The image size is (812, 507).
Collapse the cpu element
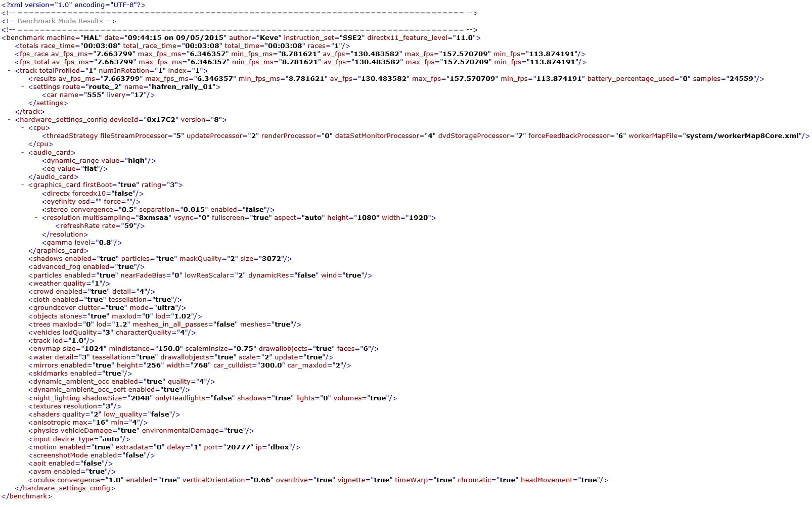coord(23,128)
